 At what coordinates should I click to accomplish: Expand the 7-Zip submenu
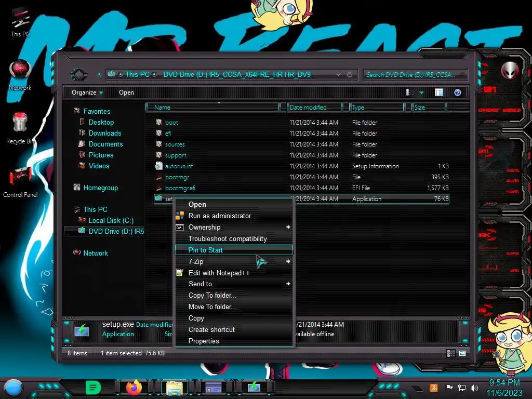(x=234, y=262)
